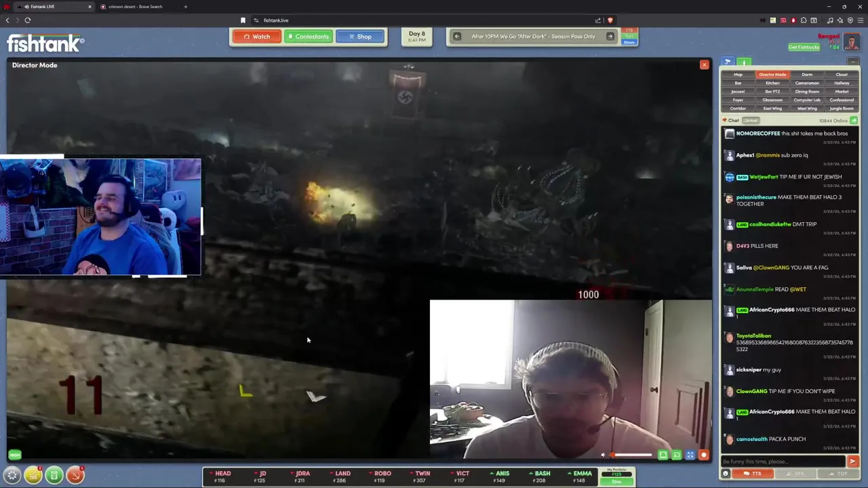The height and width of the screenshot is (488, 868).
Task: Switch to the Kitchen camera
Action: 772,83
